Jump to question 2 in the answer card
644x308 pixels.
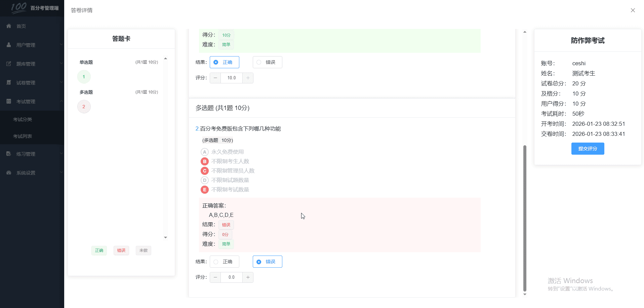[84, 106]
